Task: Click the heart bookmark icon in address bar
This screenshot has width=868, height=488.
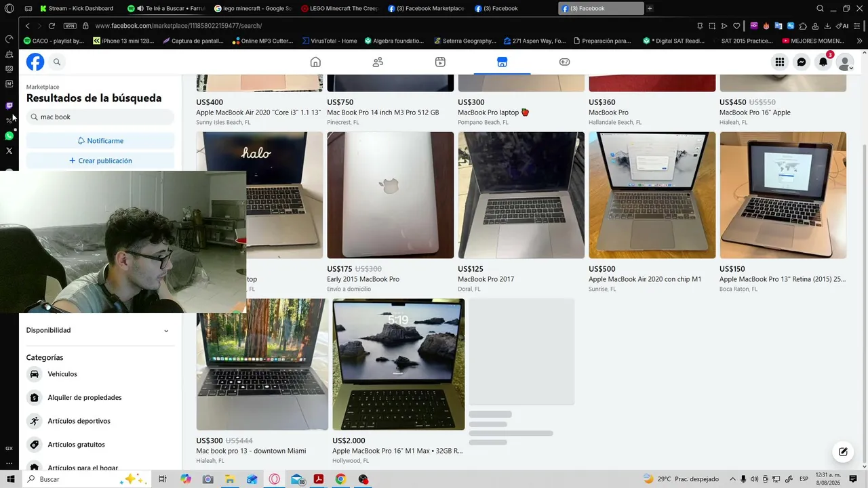Action: tap(736, 26)
